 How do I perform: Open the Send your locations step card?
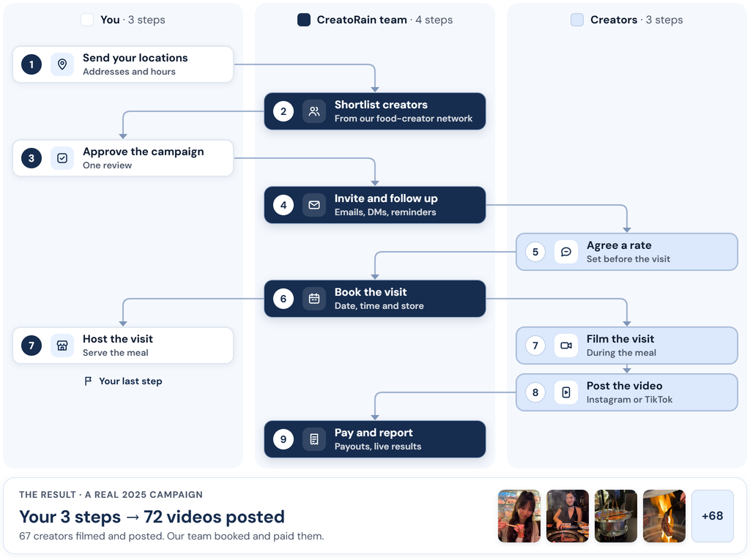[x=123, y=64]
